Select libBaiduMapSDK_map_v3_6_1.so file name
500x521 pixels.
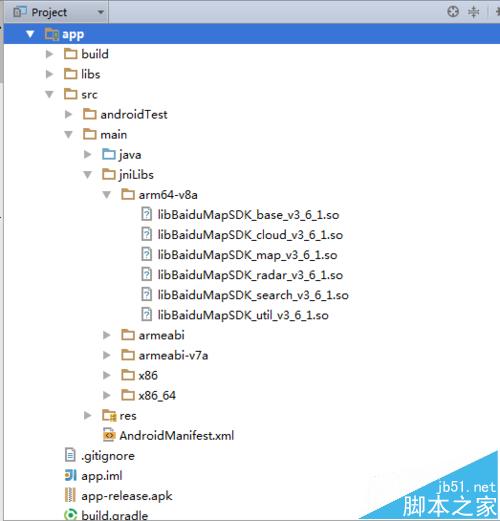tap(247, 255)
